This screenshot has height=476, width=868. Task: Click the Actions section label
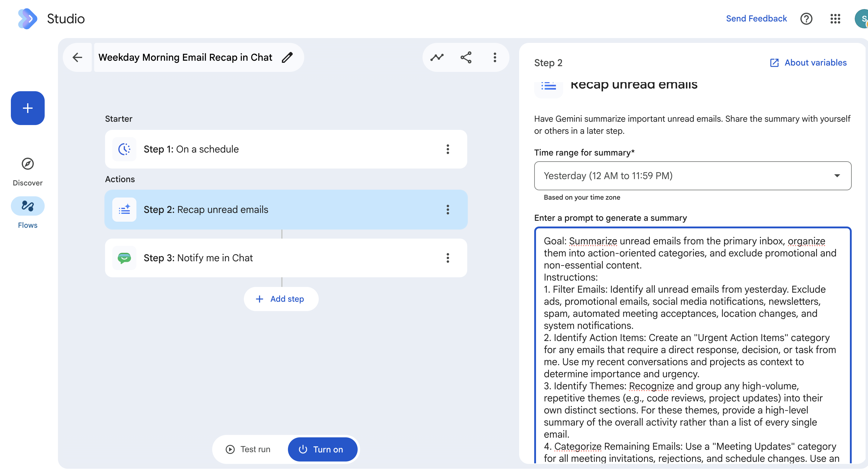[120, 179]
